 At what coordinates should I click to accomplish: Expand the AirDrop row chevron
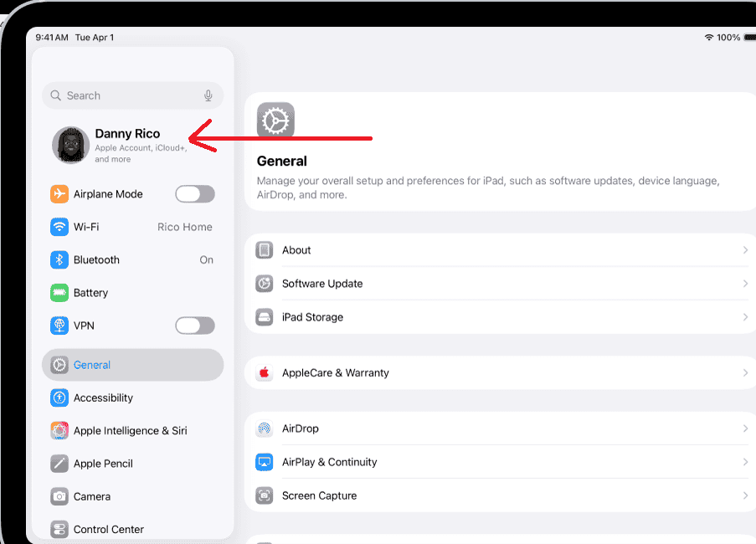pyautogui.click(x=745, y=429)
